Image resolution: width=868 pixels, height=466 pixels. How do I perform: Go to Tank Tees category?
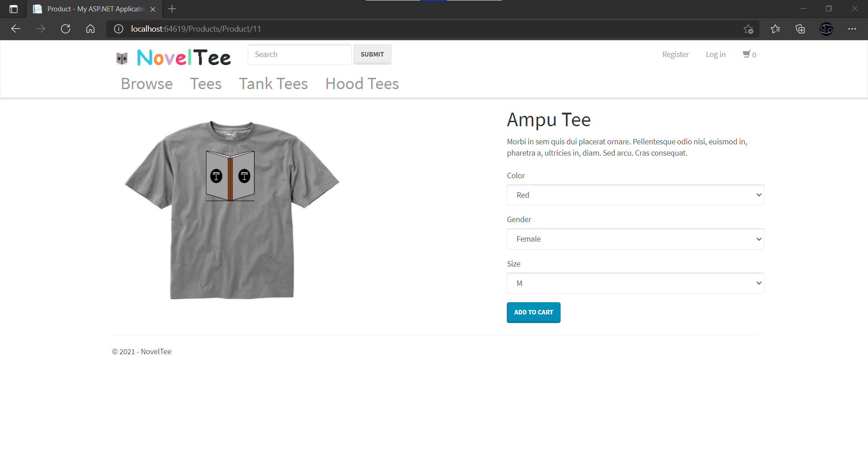point(274,84)
